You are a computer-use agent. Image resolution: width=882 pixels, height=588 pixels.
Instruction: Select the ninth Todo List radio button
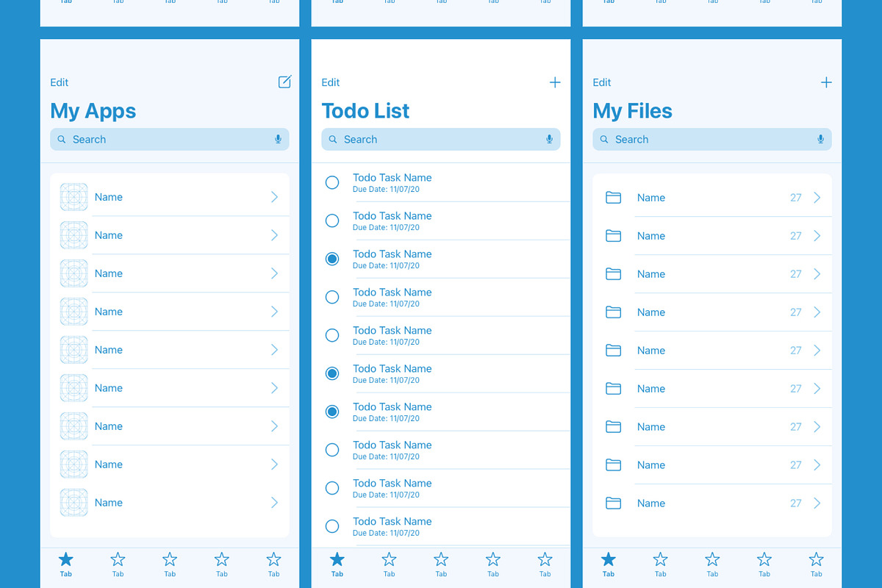(332, 488)
